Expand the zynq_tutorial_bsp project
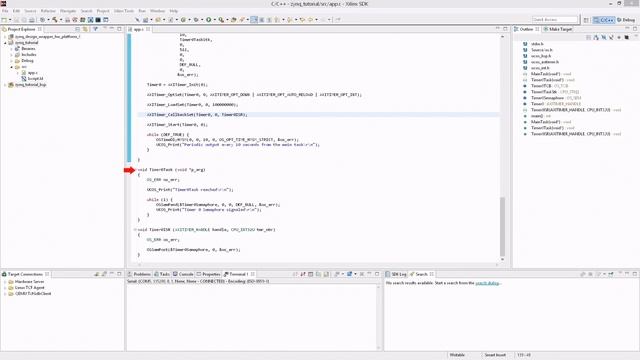Viewport: 640px width, 360px height. (x=5, y=85)
